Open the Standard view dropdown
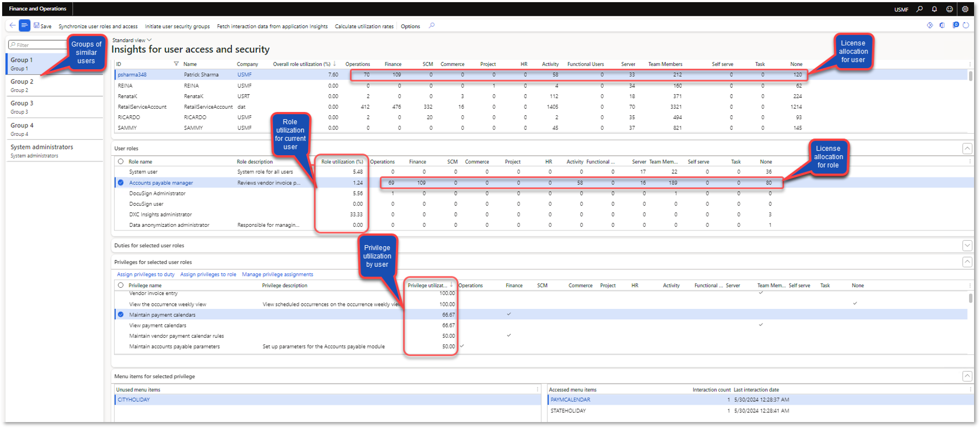 point(132,40)
